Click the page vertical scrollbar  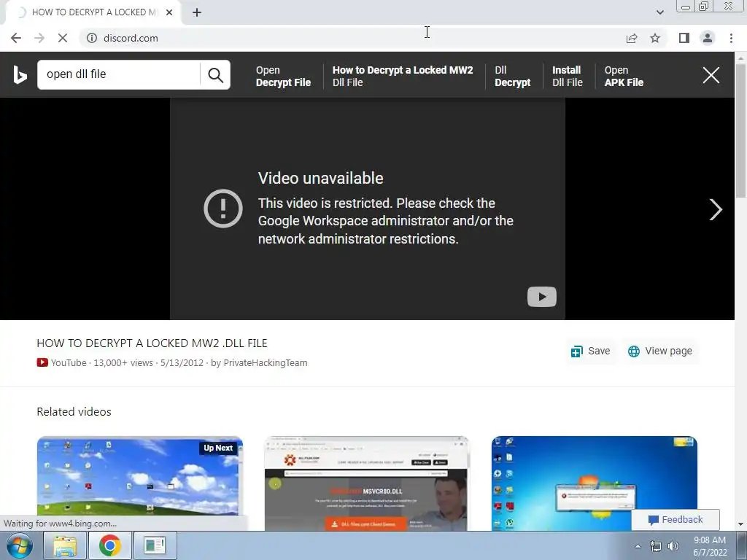[x=740, y=131]
